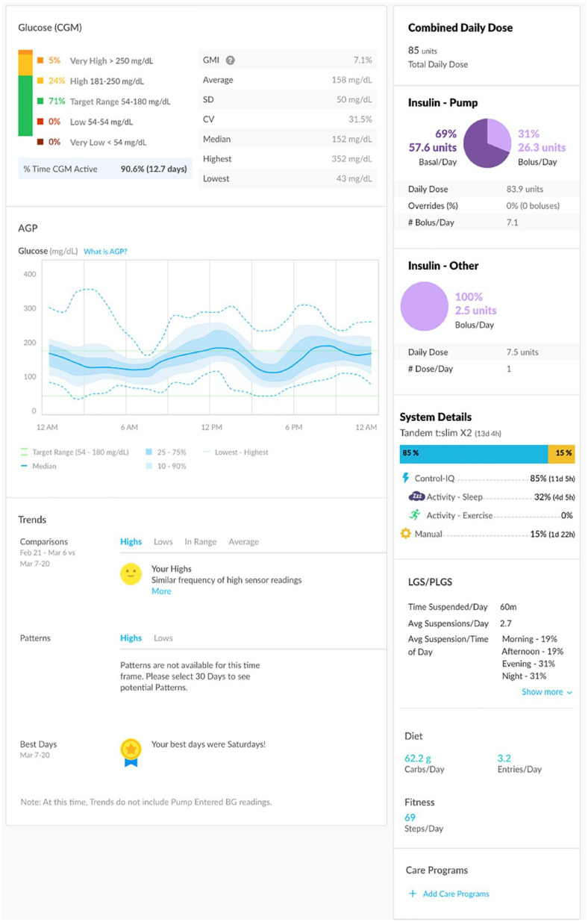Open the Average comparisons tab

243,542
